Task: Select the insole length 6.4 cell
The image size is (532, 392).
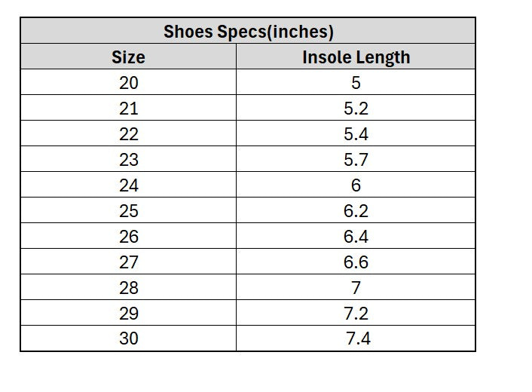Action: (x=356, y=237)
